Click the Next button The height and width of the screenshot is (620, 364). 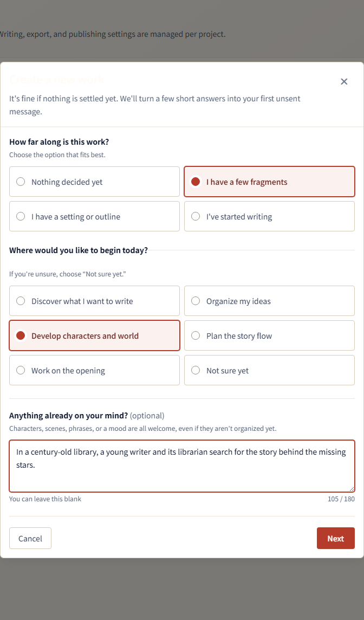335,538
